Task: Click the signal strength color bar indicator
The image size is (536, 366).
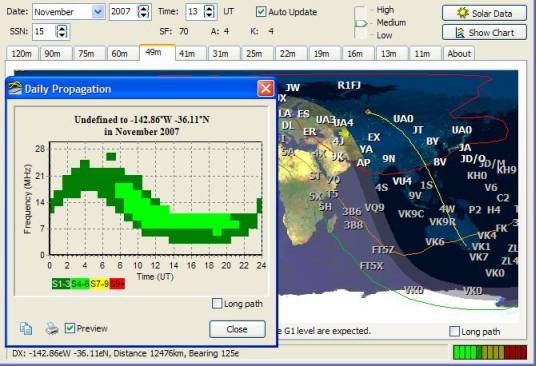Action: (490, 352)
